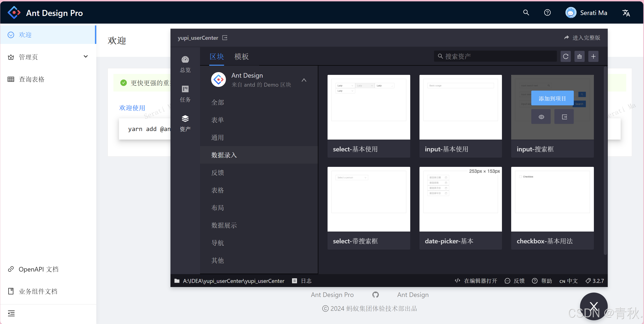Select the 资产 assets layers icon
The height and width of the screenshot is (324, 644).
[185, 119]
